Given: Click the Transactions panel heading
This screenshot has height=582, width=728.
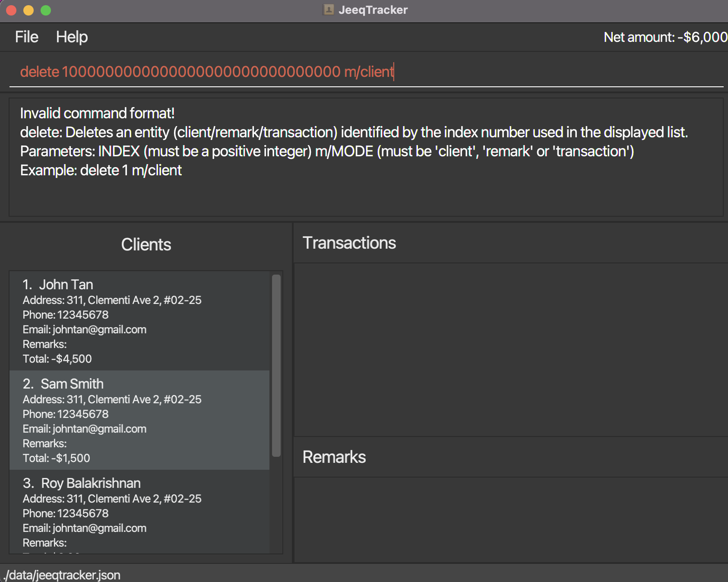Looking at the screenshot, I should pyautogui.click(x=349, y=243).
